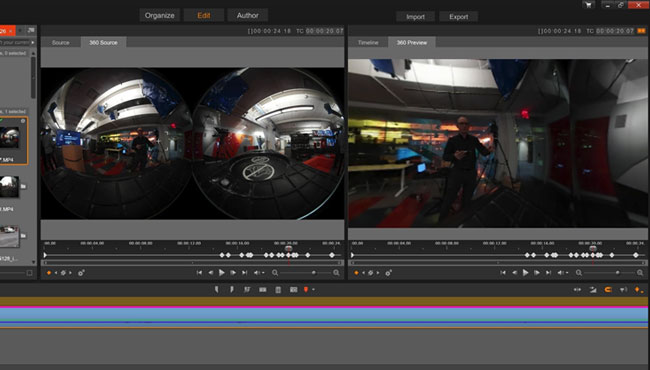Click the Export button
The image size is (650, 370).
click(458, 17)
